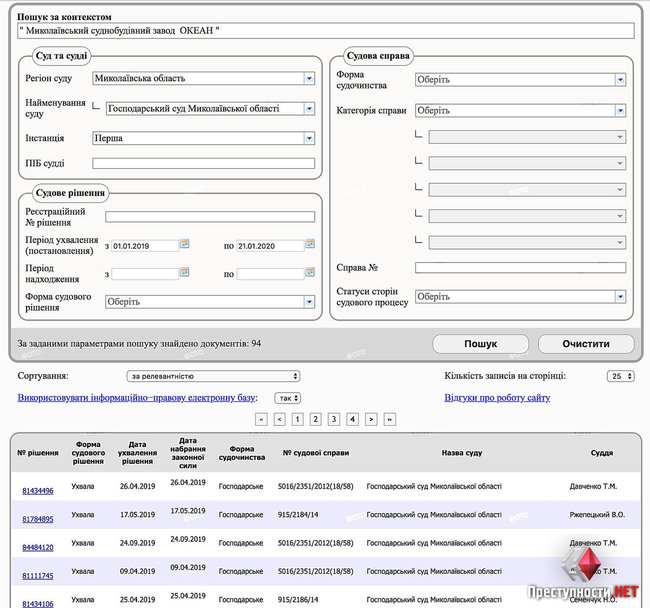Open calendar for receipt period start date
This screenshot has width=650, height=608.
(x=184, y=272)
